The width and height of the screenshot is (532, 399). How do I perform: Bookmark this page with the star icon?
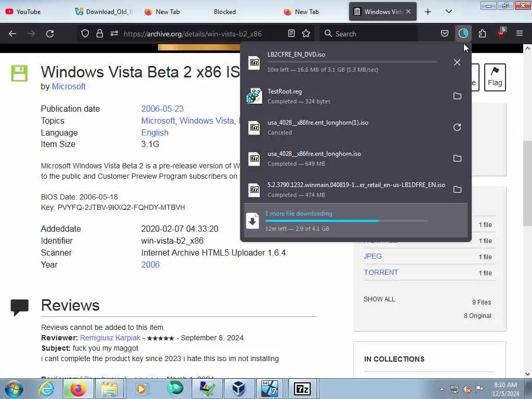click(306, 33)
